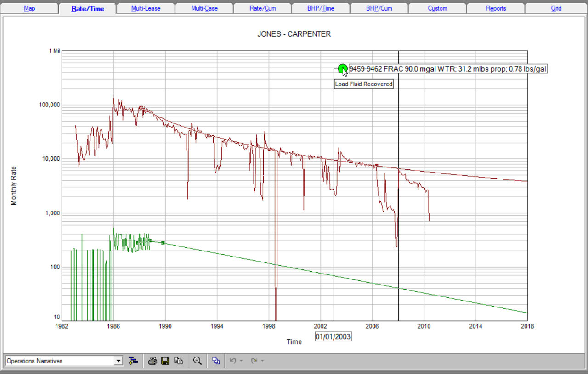588x374 pixels.
Task: Click the 1982 x-axis label
Action: (62, 326)
